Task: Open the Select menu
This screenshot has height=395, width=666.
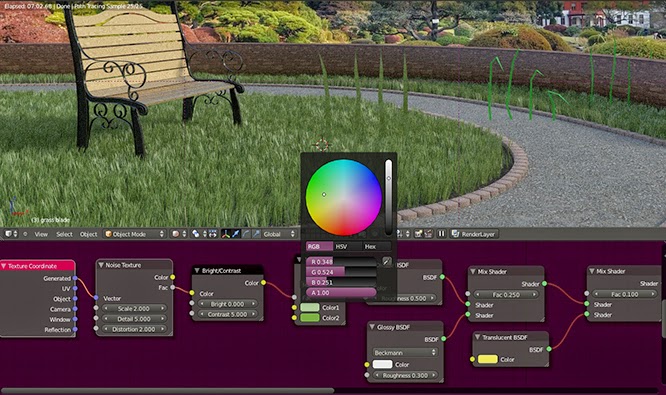Action: (x=65, y=234)
